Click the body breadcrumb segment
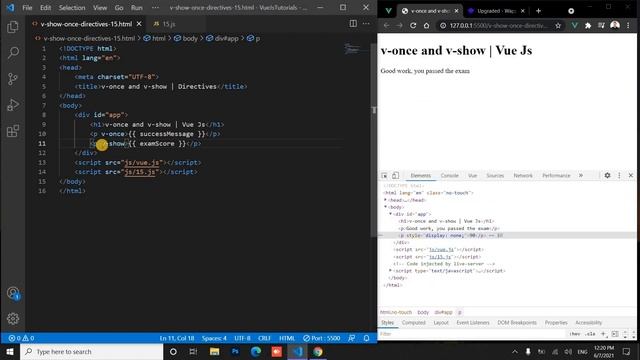The height and width of the screenshot is (360, 640). click(190, 38)
